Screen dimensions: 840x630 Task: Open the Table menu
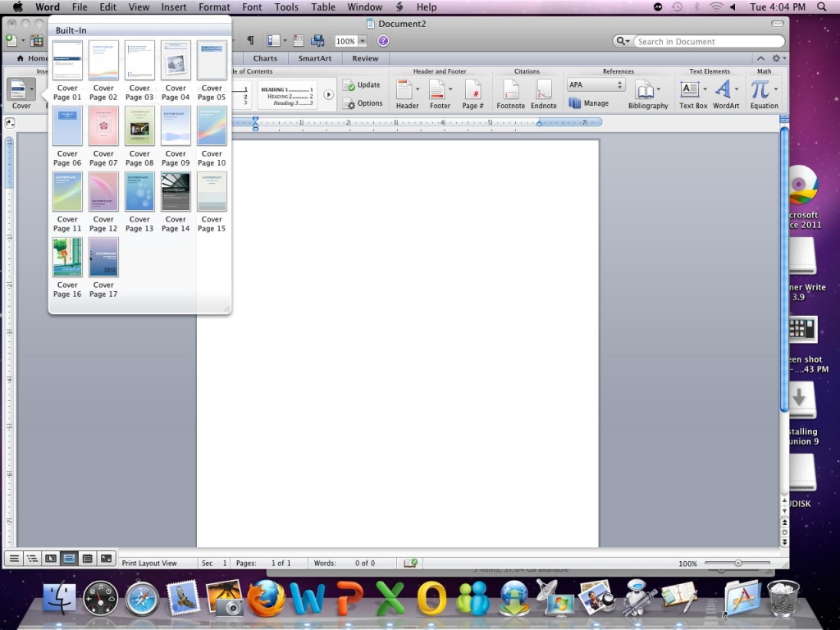coord(323,7)
